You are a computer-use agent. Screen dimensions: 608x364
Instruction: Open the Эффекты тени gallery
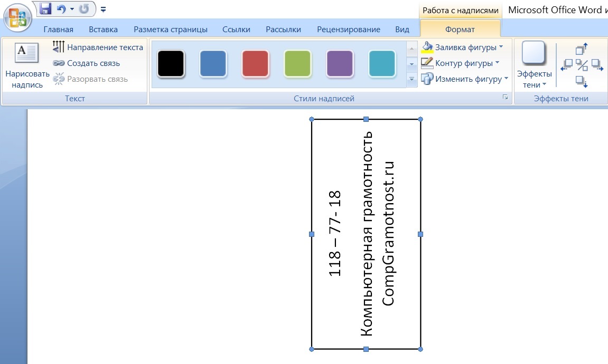point(535,65)
